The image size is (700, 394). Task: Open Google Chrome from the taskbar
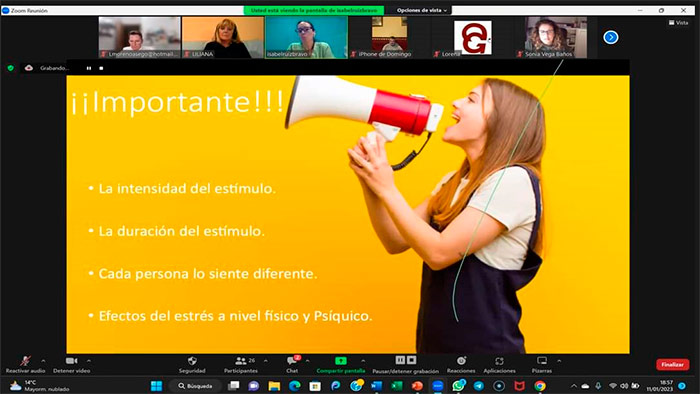[540, 386]
